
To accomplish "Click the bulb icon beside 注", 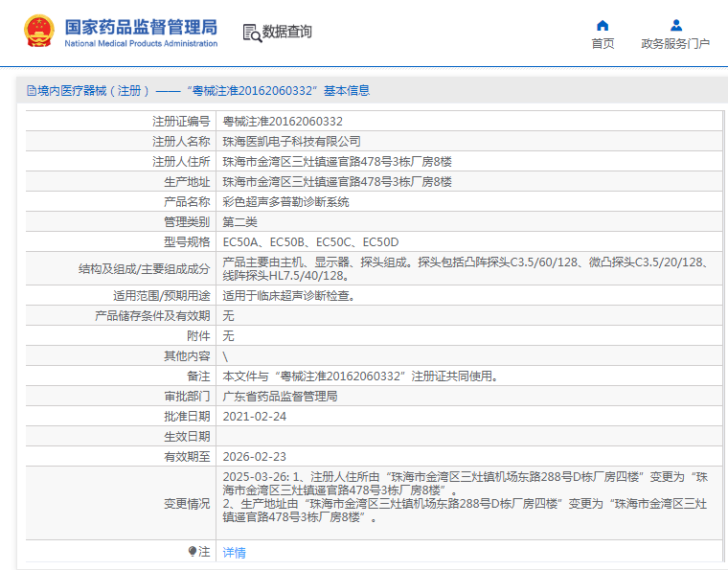I will [193, 551].
